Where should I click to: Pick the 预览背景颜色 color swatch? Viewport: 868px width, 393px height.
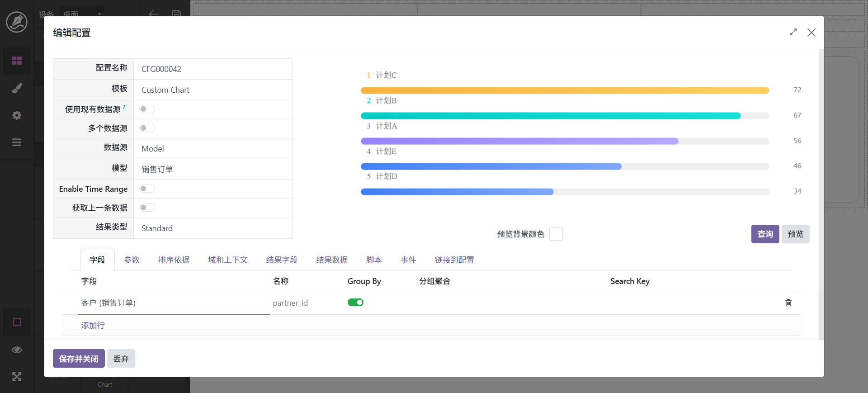(x=556, y=234)
